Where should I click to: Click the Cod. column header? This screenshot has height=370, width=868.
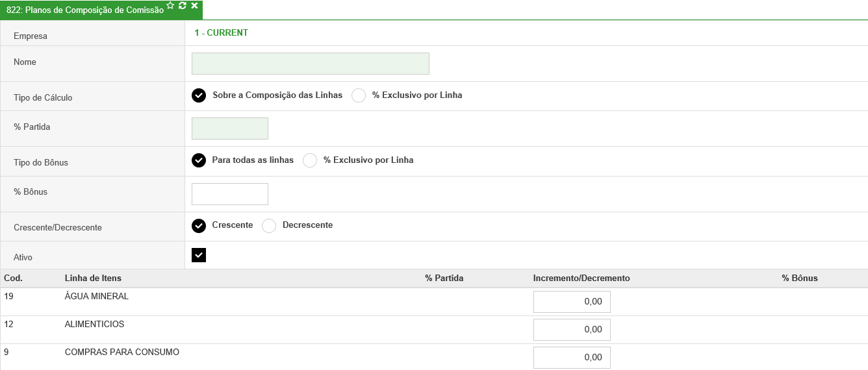coord(14,278)
